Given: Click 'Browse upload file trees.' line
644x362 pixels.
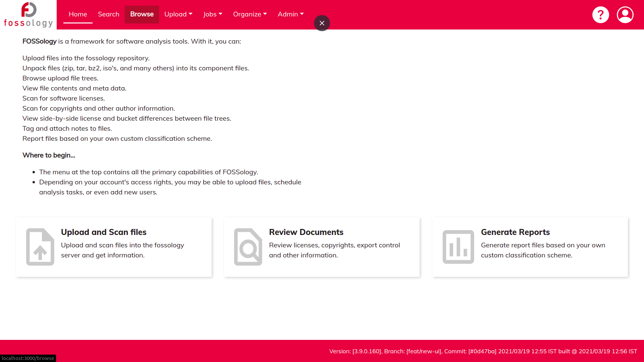Looking at the screenshot, I should pyautogui.click(x=60, y=78).
